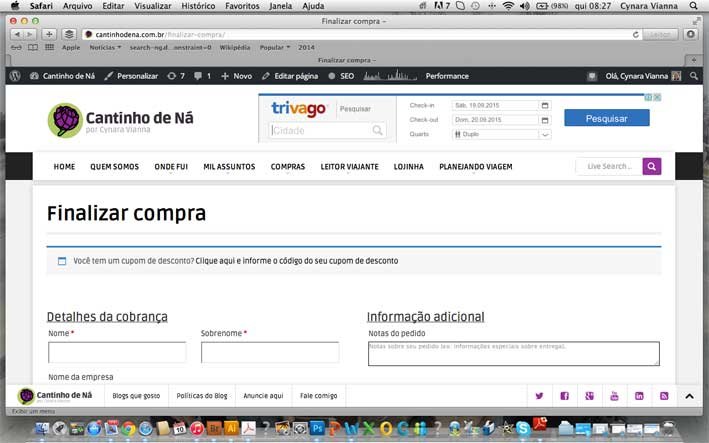This screenshot has height=443, width=709.
Task: Click Editar página in the admin bar
Action: pos(290,76)
